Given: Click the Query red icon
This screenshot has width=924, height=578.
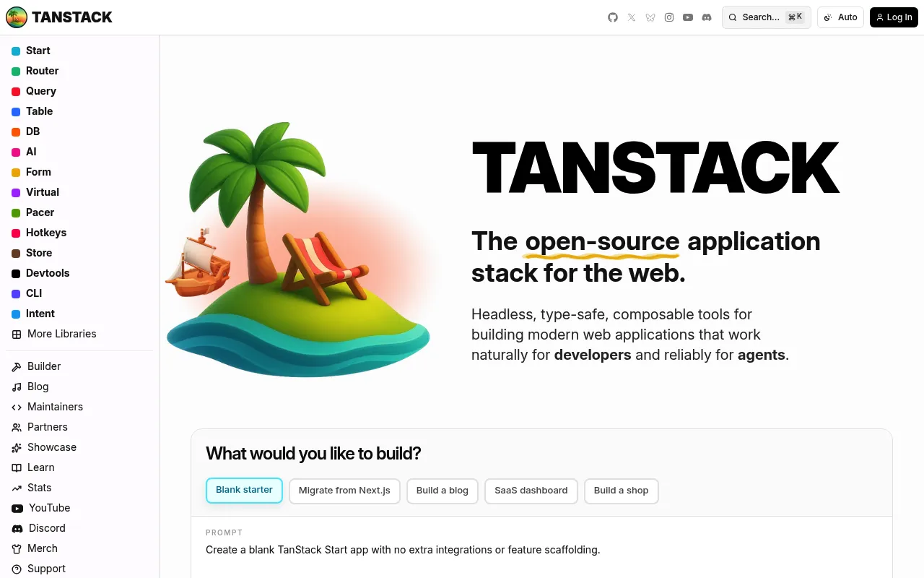Looking at the screenshot, I should pos(16,91).
